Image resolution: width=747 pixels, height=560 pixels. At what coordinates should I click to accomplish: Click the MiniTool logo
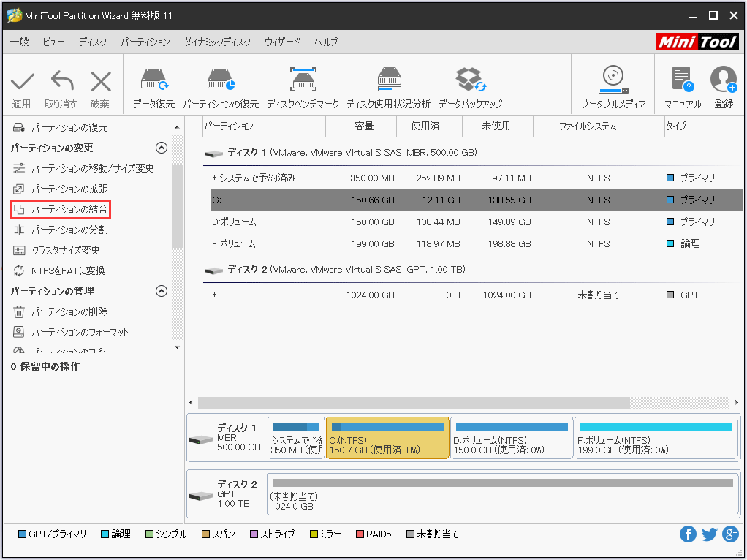coord(697,42)
